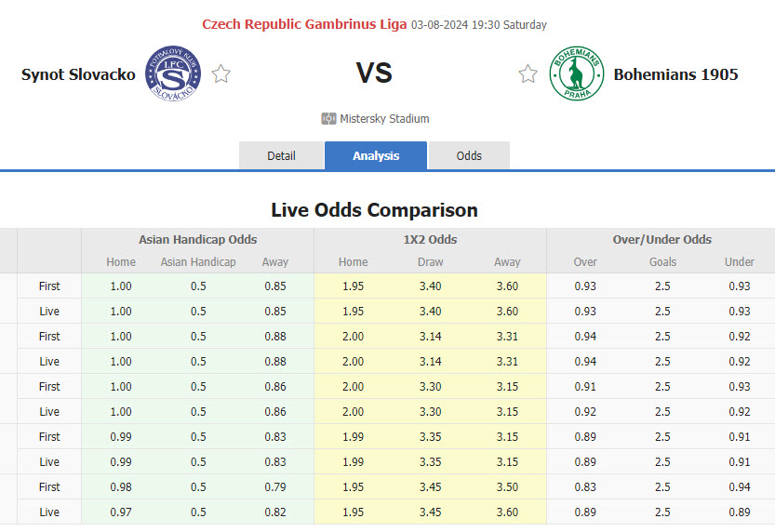Click the Live Odds Comparison heading
The image size is (775, 532).
(374, 210)
